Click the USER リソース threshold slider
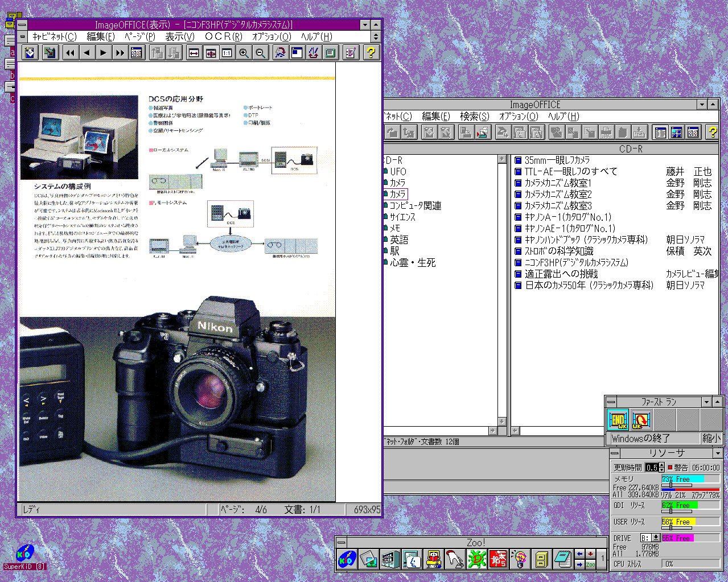 point(669,527)
